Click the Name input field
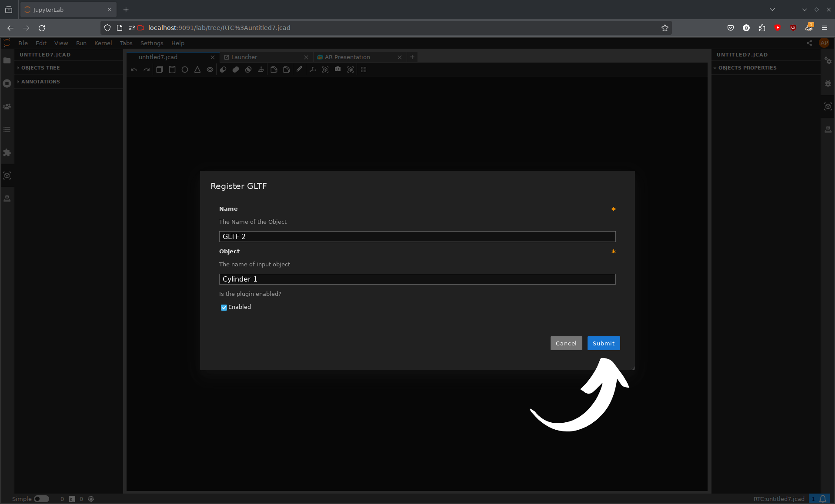The height and width of the screenshot is (504, 835). [417, 236]
